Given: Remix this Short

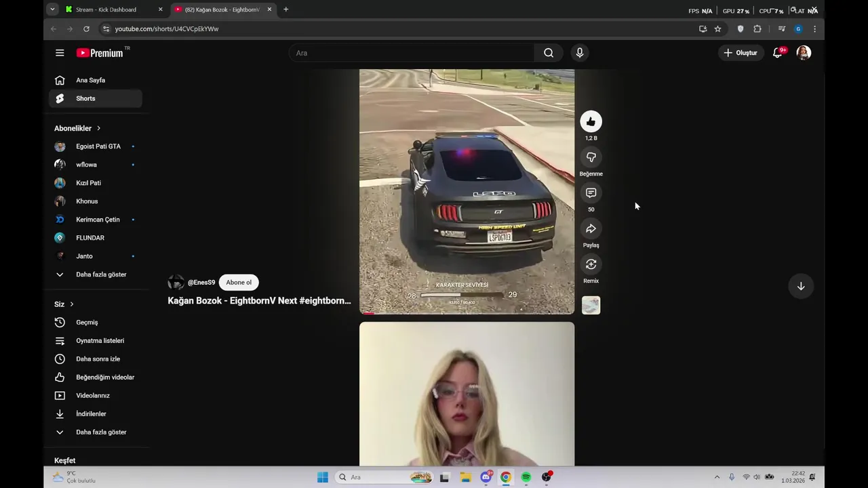Looking at the screenshot, I should pos(591,264).
